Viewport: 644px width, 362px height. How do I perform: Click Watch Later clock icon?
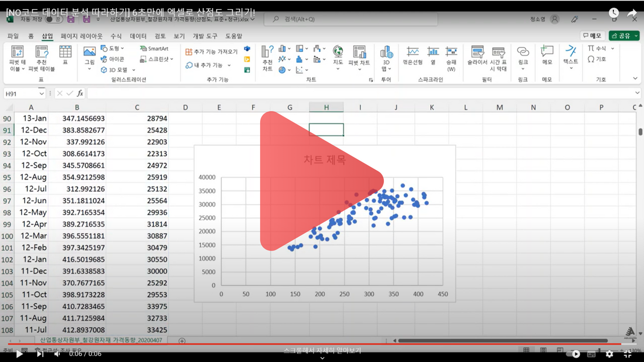(614, 13)
